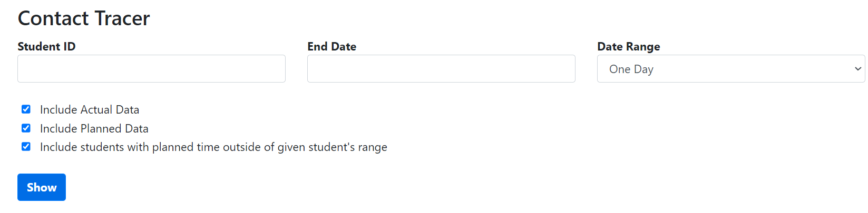Place cursor in the box under Student ID
This screenshot has width=868, height=213.
click(x=151, y=69)
